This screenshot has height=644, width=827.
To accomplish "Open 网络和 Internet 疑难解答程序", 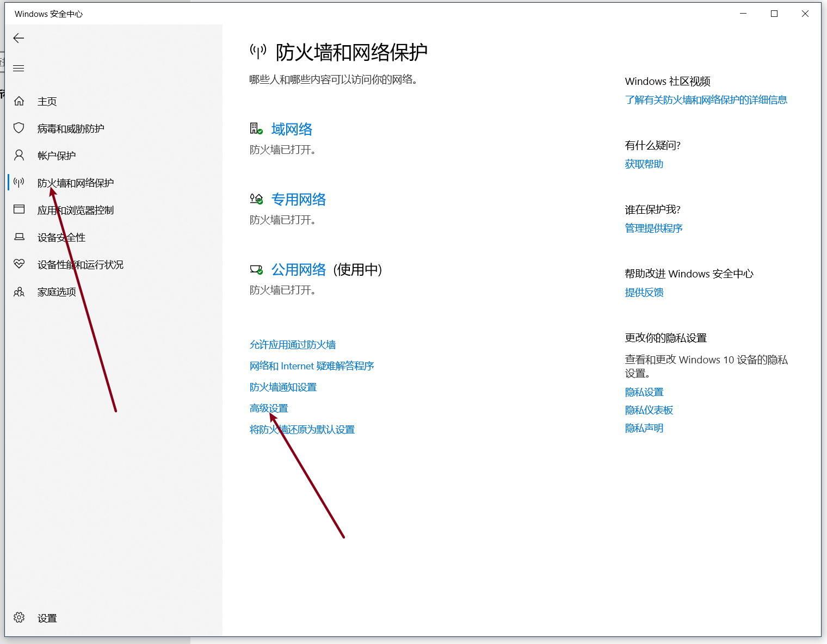I will pos(312,366).
